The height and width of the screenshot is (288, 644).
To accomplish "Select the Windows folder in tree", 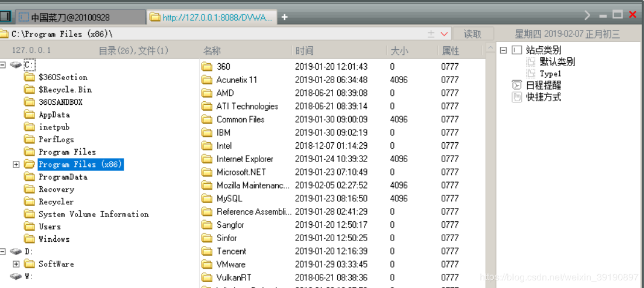I will pyautogui.click(x=54, y=239).
